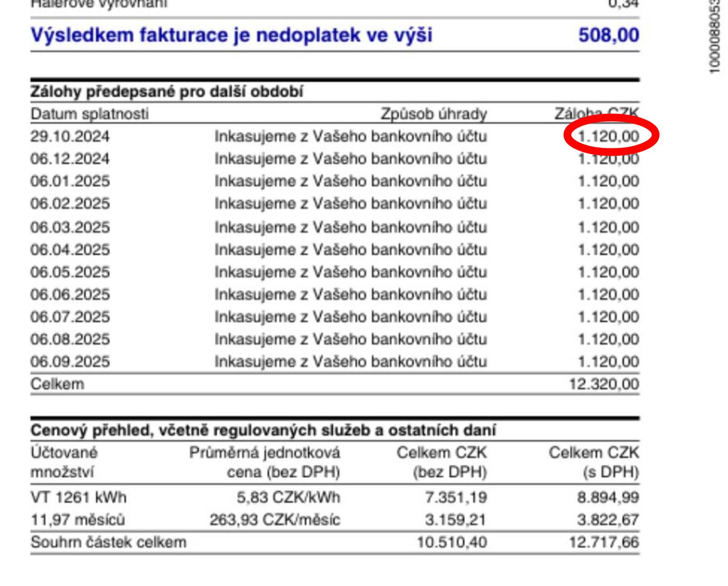Click the due date 06.05.2025
The image size is (728, 586).
[70, 272]
